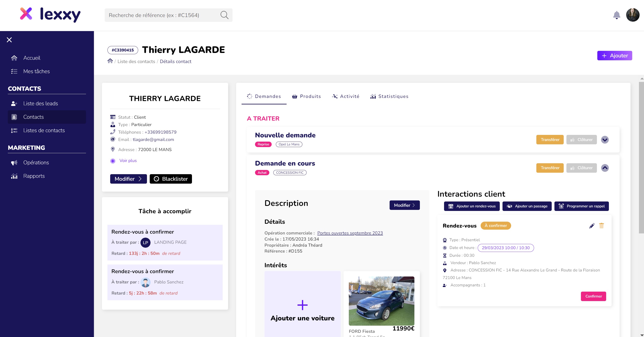Open the Statistiques tab
The width and height of the screenshot is (644, 337).
(x=389, y=96)
